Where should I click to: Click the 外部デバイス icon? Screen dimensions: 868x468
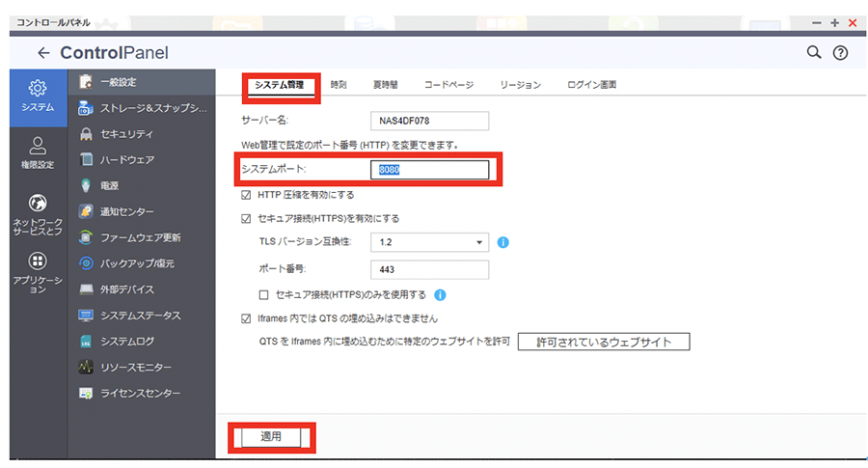coord(85,289)
